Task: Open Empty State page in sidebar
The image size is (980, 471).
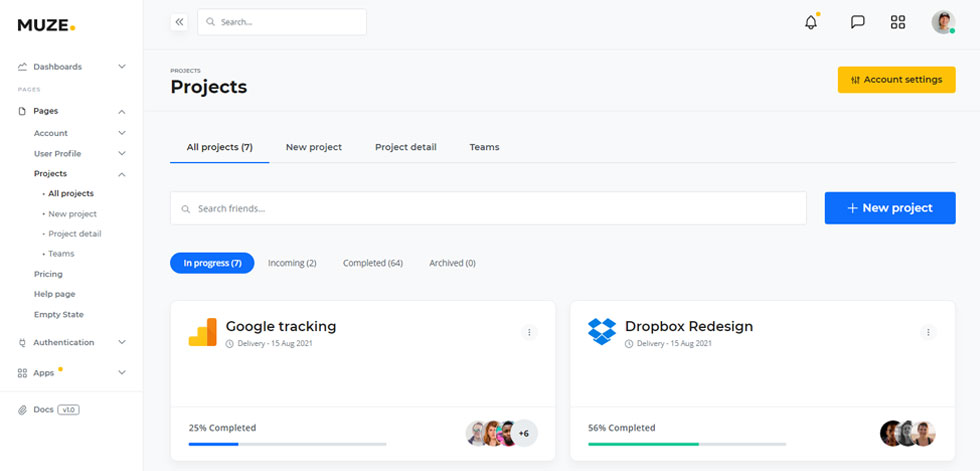Action: 59,314
